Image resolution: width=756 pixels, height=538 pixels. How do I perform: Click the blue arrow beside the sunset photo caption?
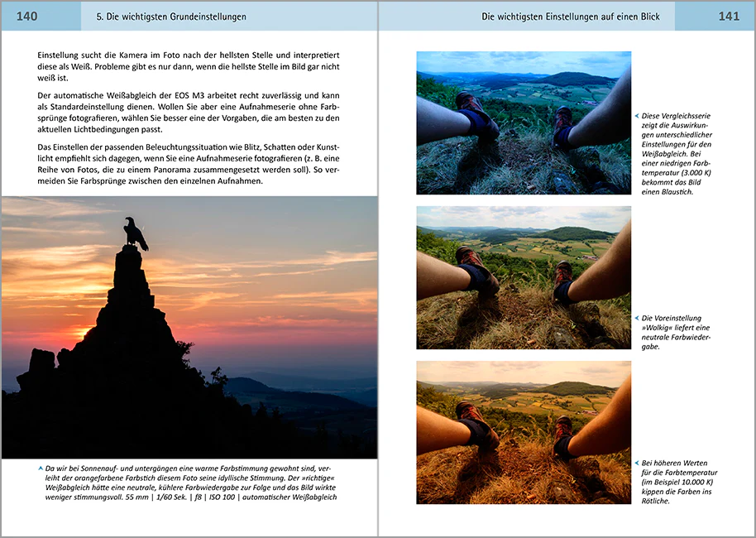pos(40,468)
